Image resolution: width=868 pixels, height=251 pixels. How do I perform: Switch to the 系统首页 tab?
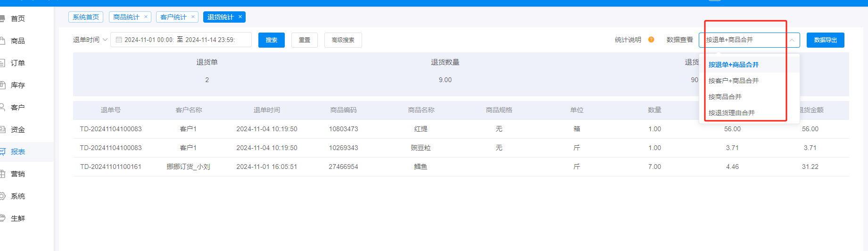coord(86,17)
